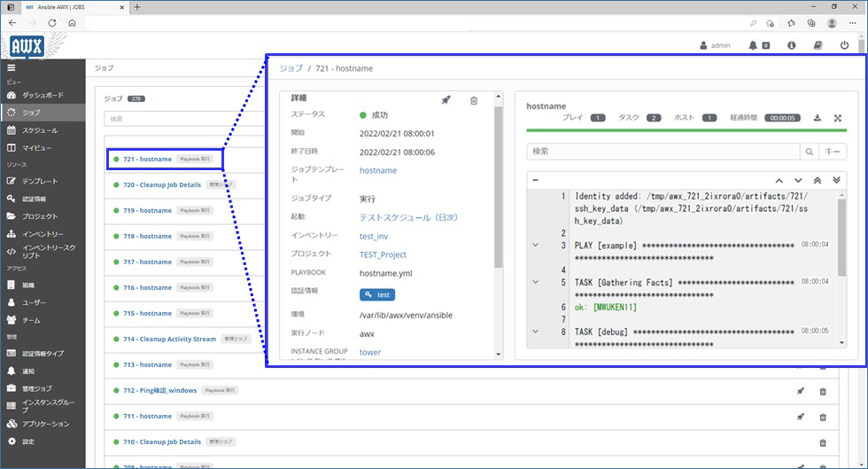Open the tower instance group link
The height and width of the screenshot is (469, 868).
click(x=370, y=352)
